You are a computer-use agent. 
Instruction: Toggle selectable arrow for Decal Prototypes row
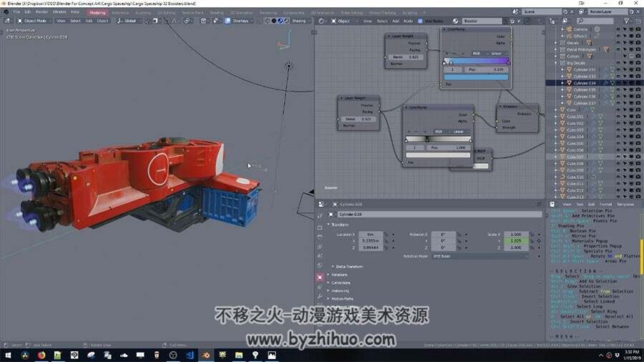coord(625,49)
